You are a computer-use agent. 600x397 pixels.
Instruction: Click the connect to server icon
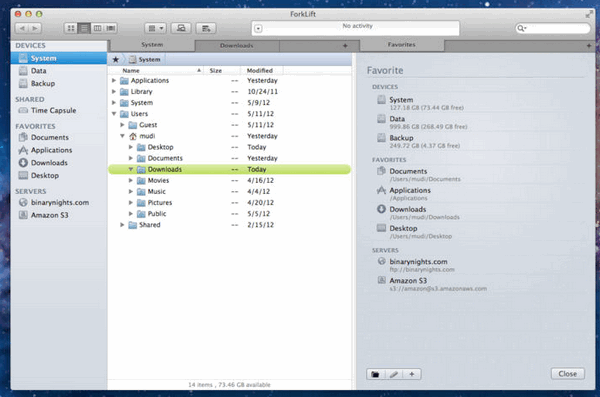tap(181, 28)
